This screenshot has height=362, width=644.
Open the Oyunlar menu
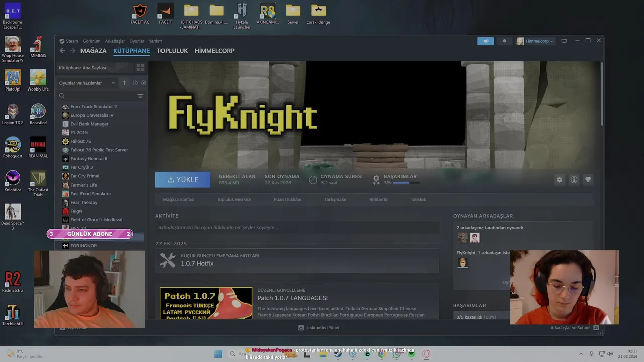click(137, 41)
